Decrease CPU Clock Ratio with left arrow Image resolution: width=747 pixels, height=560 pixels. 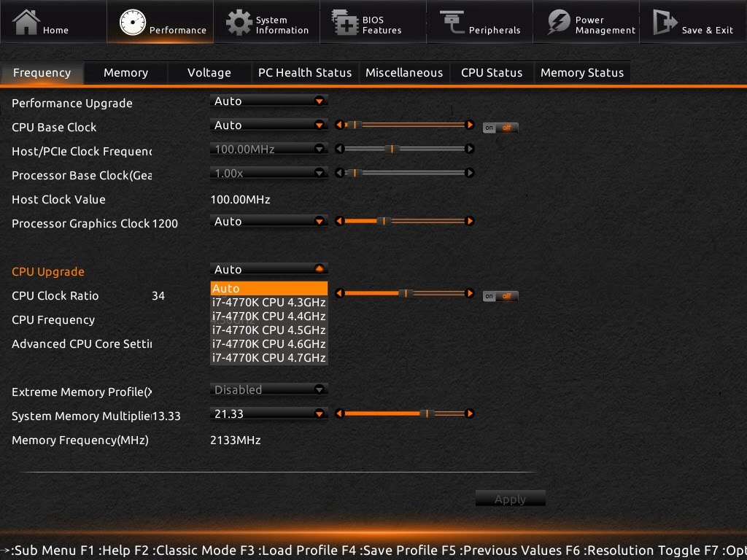pos(339,293)
